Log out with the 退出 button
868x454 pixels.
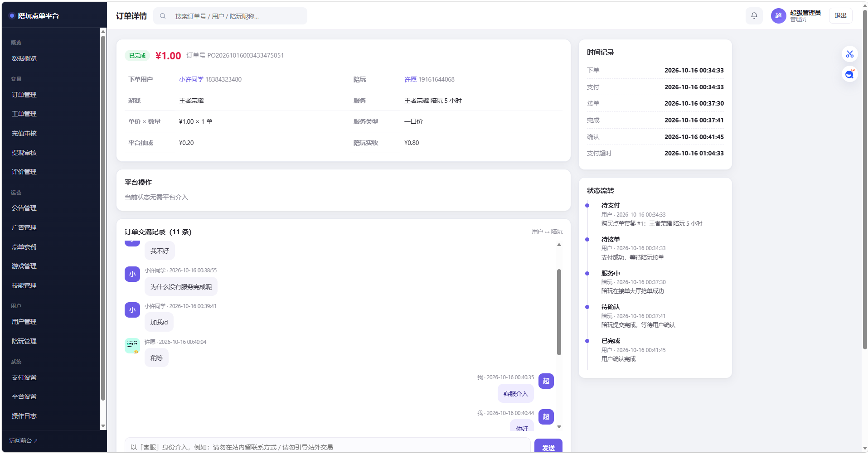click(841, 16)
